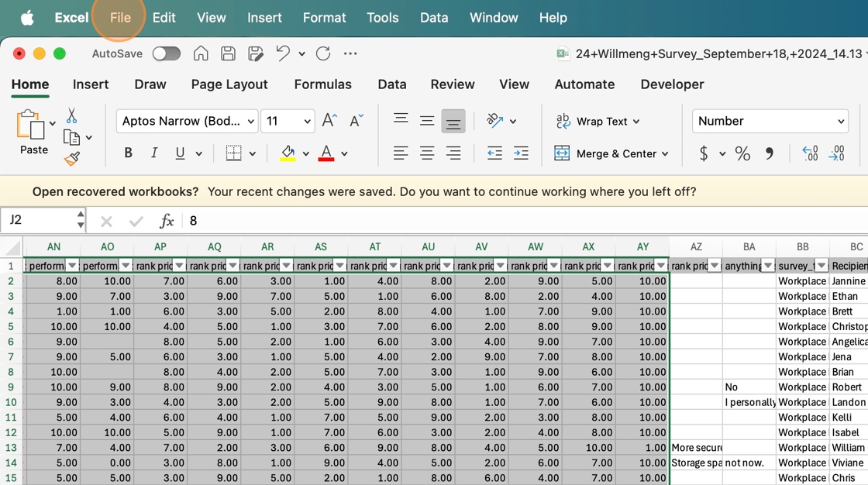This screenshot has height=485, width=868.
Task: Click the Percent Style icon
Action: tap(742, 153)
